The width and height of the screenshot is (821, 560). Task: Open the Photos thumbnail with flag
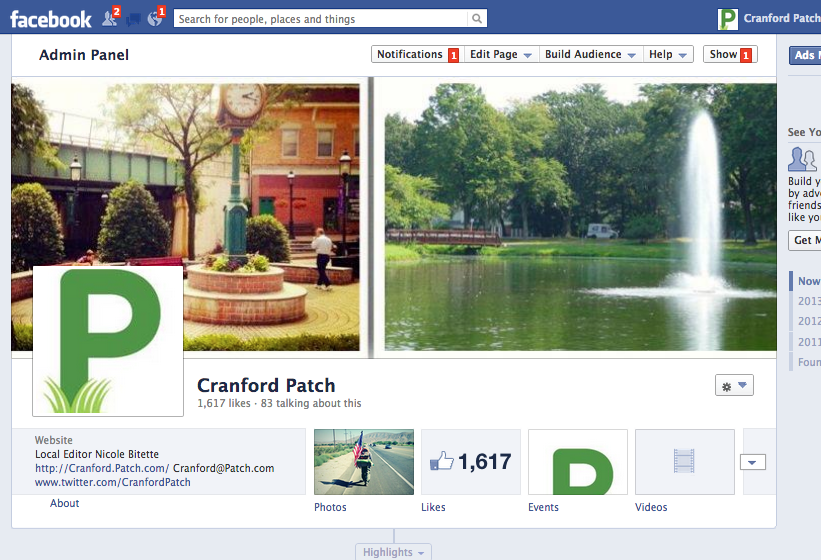(x=364, y=462)
